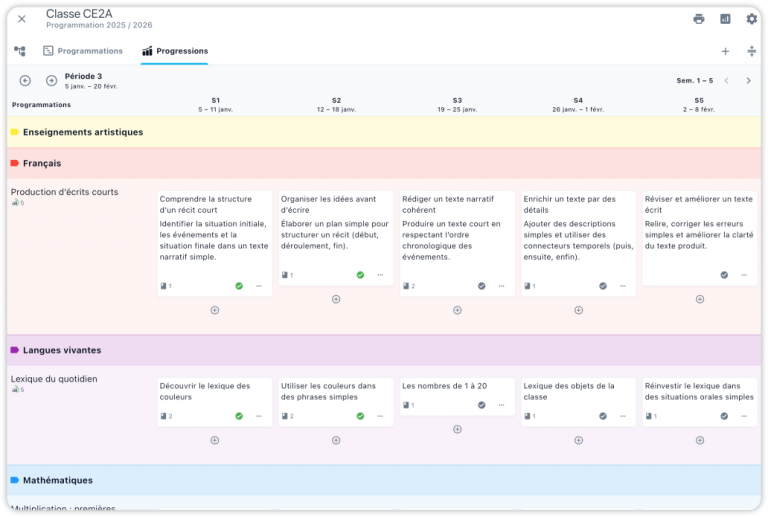Select the S5 week column header
The height and width of the screenshot is (517, 768).
point(699,105)
